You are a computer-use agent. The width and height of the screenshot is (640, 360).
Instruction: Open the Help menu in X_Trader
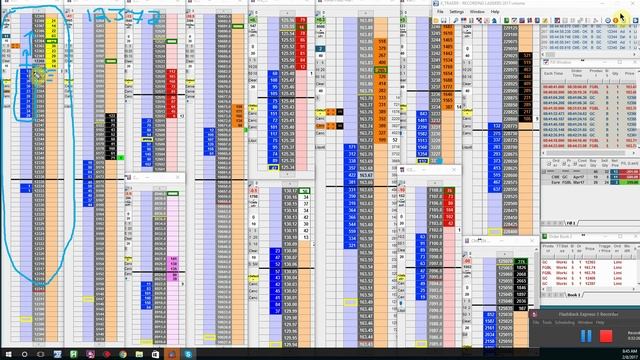point(495,12)
